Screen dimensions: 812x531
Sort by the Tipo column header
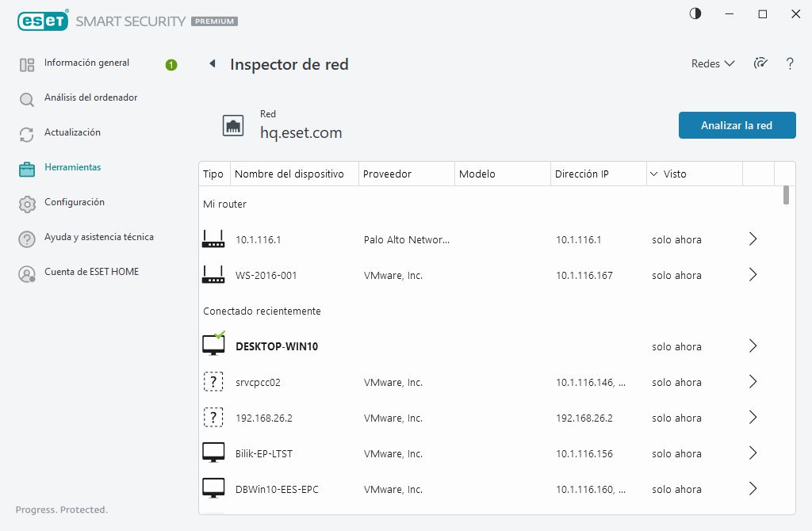(x=214, y=174)
